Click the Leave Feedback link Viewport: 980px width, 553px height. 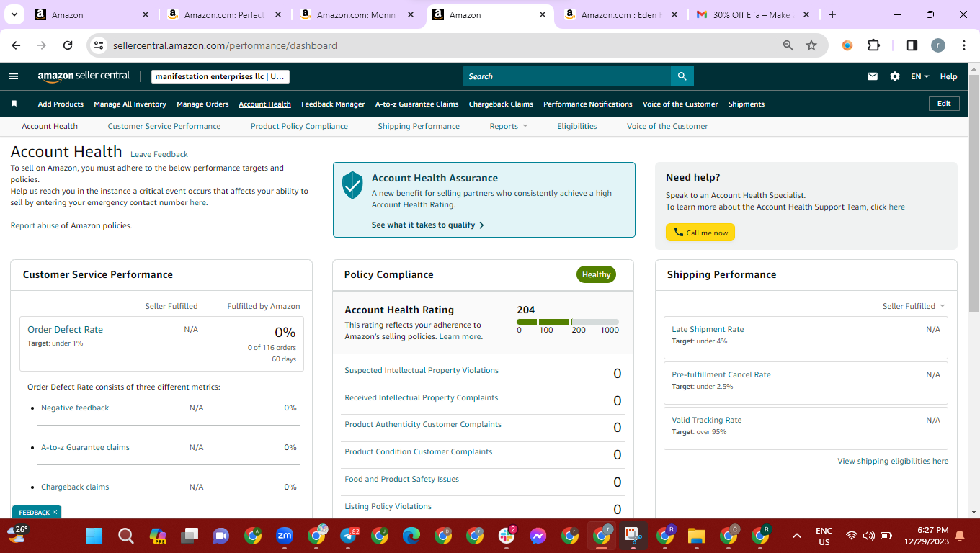[159, 154]
